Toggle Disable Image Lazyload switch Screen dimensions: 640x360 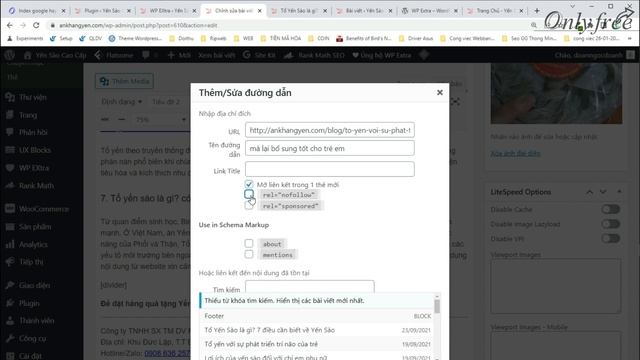pyautogui.click(x=611, y=224)
